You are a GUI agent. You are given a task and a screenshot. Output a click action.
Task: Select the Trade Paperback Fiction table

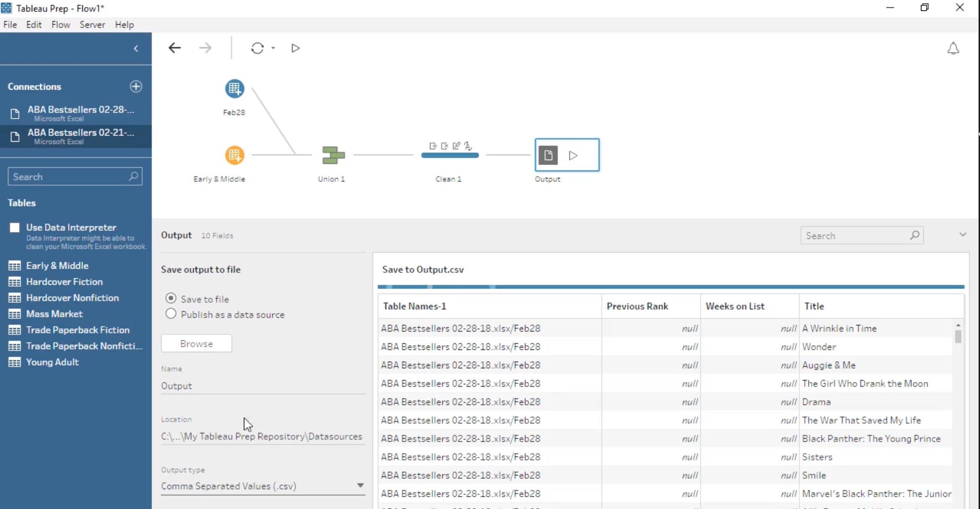(x=77, y=330)
